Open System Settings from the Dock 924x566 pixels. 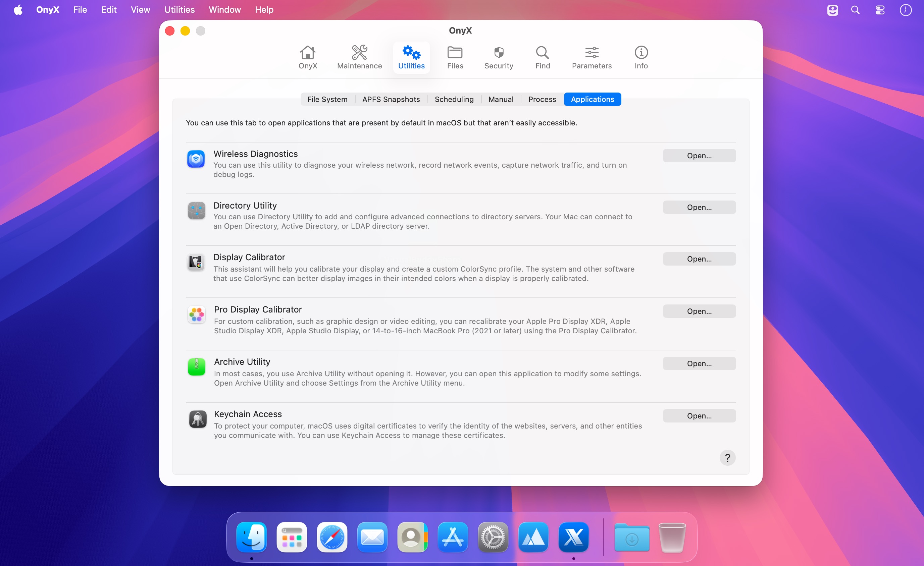point(493,537)
